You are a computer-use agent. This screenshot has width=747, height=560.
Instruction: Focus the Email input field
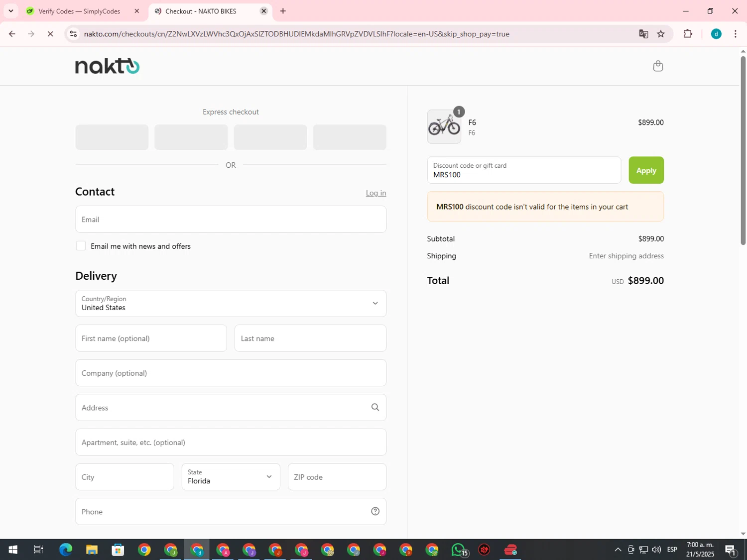[231, 220]
